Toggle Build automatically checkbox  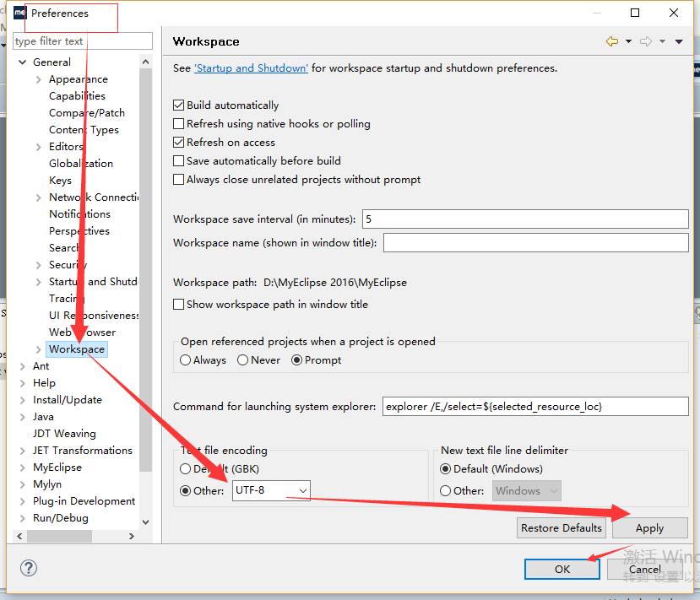pos(178,105)
